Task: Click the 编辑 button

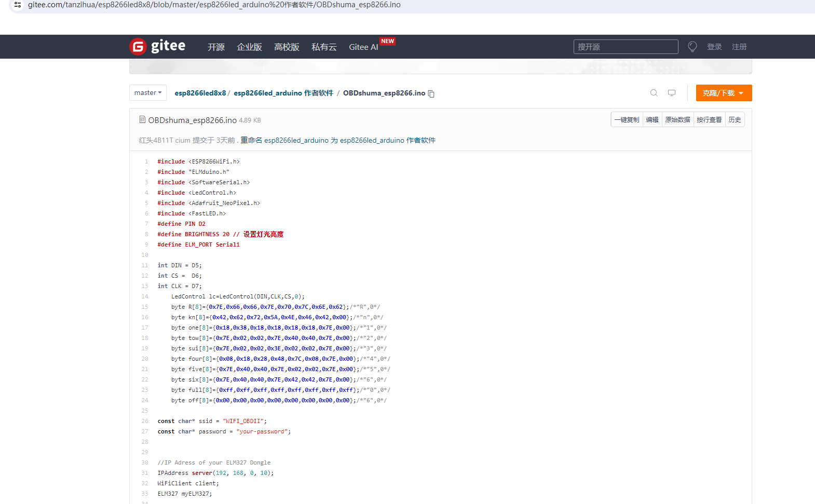Action: point(653,120)
